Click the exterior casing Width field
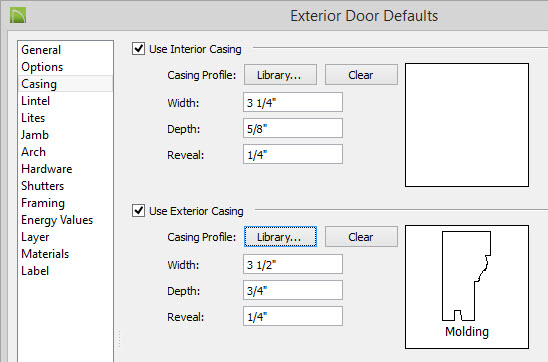Viewport: 548px width, 362px height. click(293, 264)
